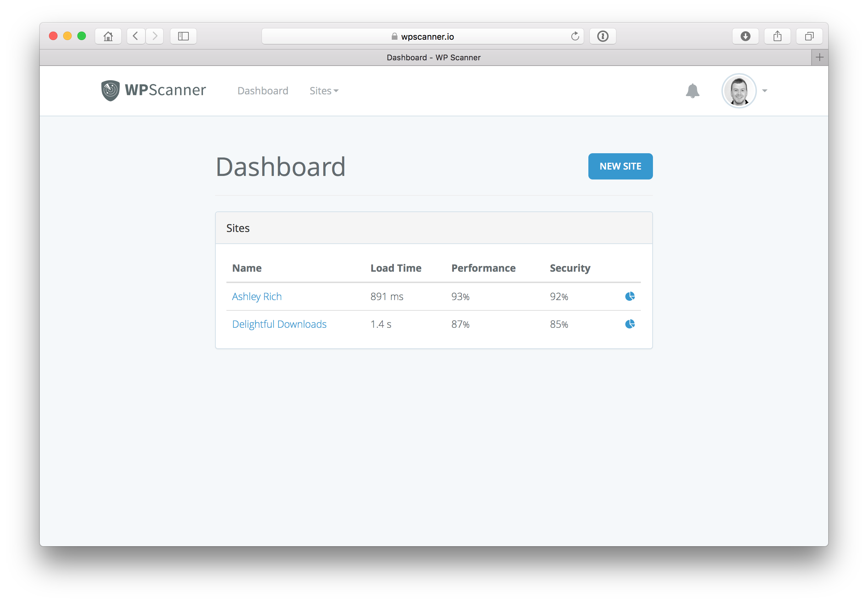Click the 1.4 s load time value
868x603 pixels.
(x=380, y=324)
